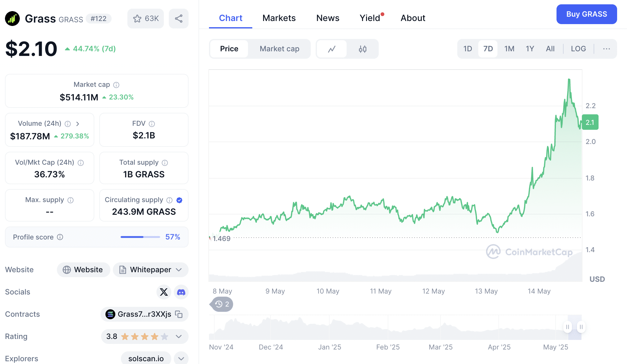Screen dimensions: 627x364
Task: Click the Buy GRASS button
Action: click(587, 14)
